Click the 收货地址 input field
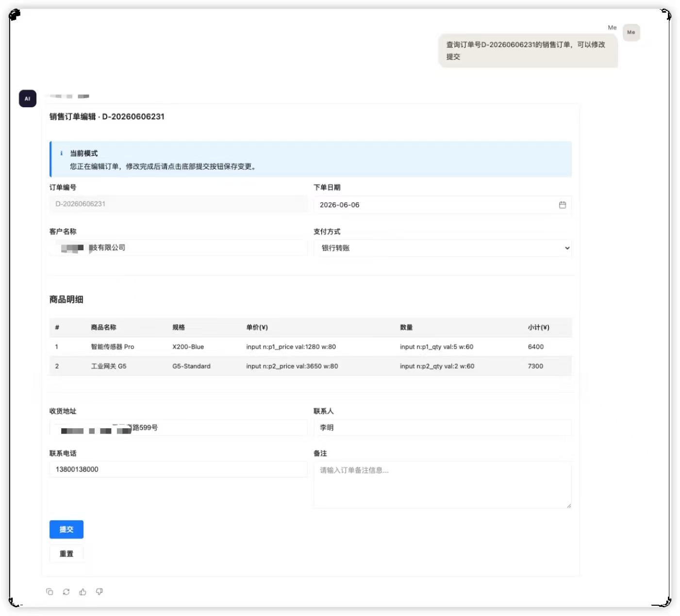 (178, 428)
